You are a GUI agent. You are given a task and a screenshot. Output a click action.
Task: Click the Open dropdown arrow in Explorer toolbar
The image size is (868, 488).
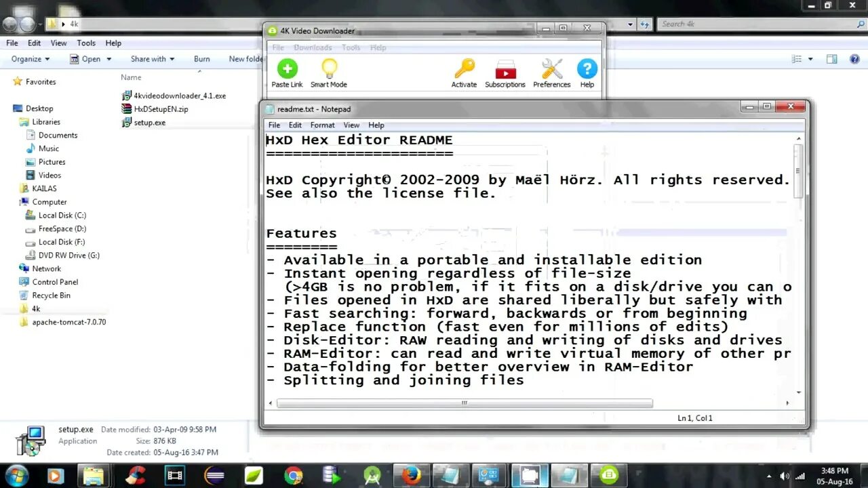(x=108, y=59)
